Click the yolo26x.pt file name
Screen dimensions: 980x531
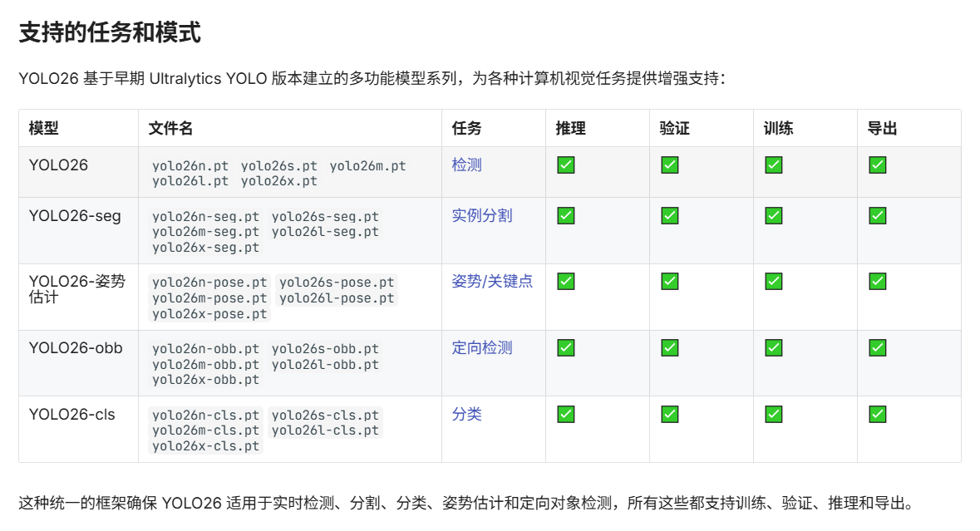[278, 181]
